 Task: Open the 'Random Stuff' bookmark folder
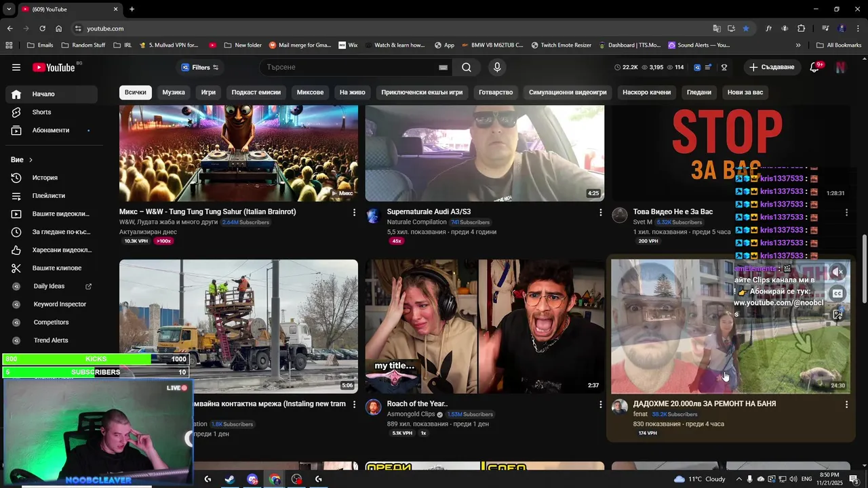[83, 45]
